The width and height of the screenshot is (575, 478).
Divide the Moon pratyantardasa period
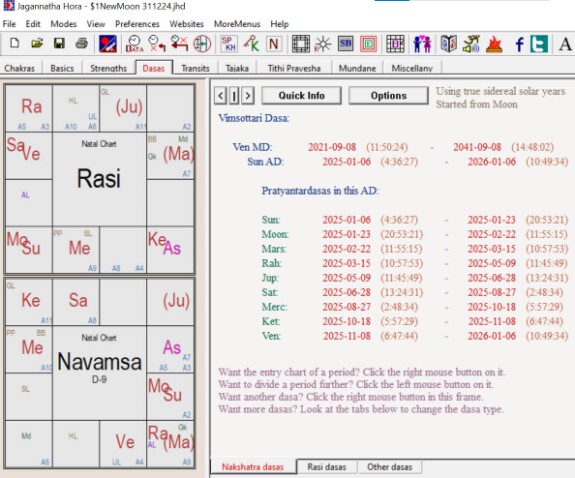click(415, 234)
